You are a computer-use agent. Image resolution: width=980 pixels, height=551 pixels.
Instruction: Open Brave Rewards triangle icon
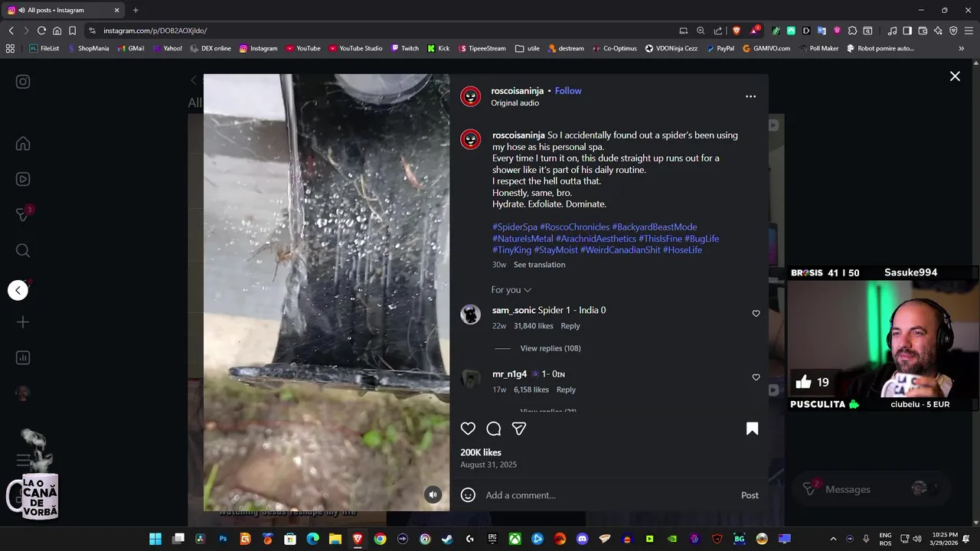(755, 31)
